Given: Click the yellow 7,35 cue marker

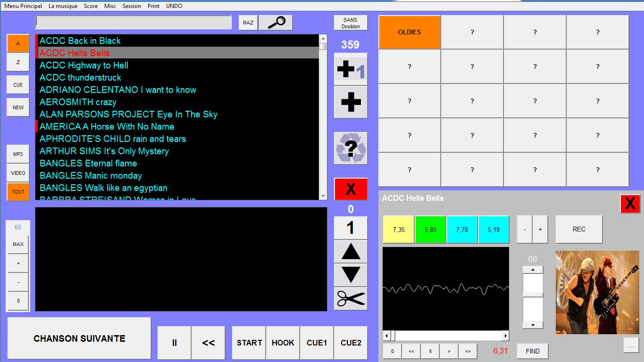Looking at the screenshot, I should tap(399, 230).
